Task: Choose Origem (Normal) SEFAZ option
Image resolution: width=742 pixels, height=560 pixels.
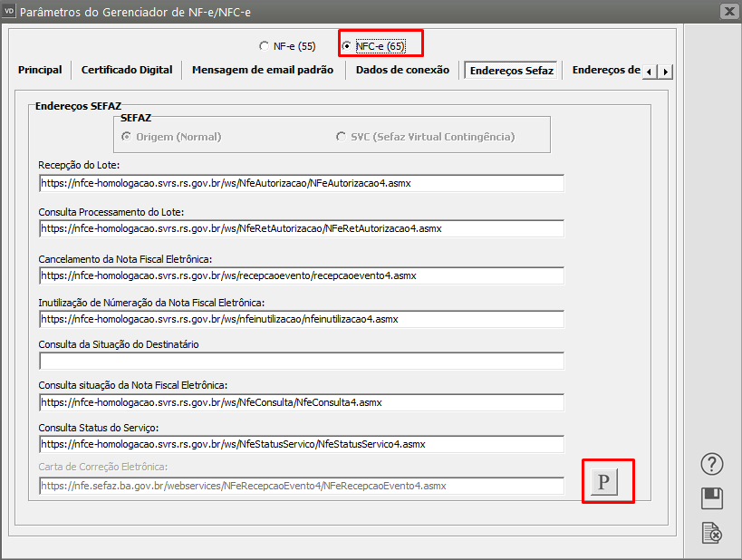Action: click(x=171, y=137)
